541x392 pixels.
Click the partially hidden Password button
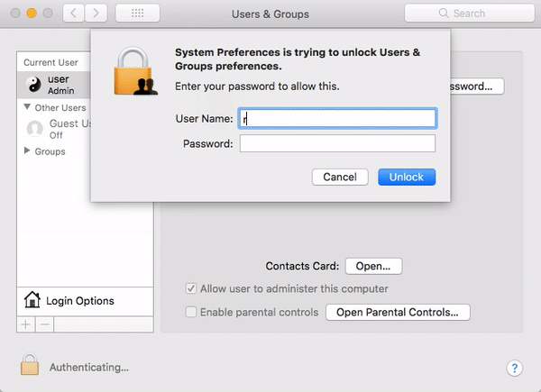477,87
